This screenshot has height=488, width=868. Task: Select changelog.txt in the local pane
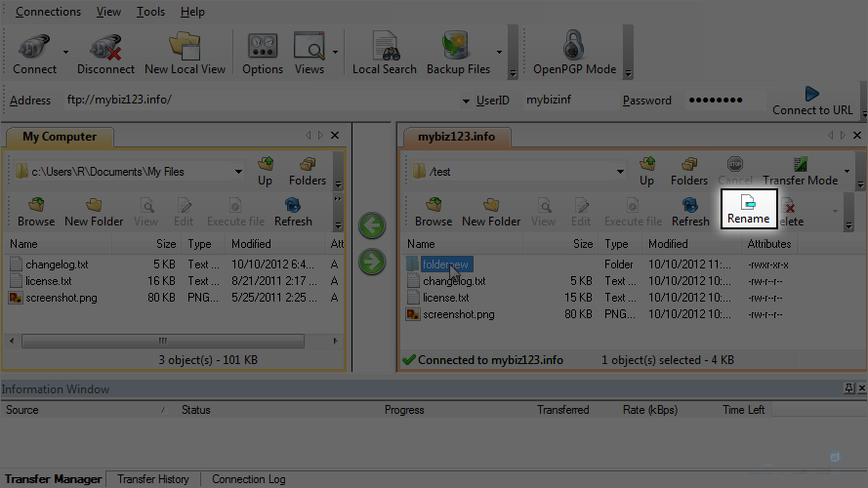pyautogui.click(x=57, y=264)
